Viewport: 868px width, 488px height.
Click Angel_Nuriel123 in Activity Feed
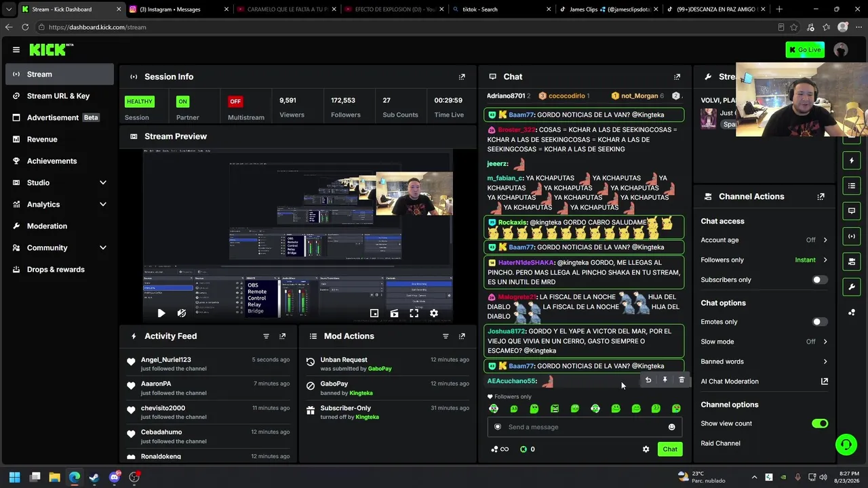(x=166, y=360)
